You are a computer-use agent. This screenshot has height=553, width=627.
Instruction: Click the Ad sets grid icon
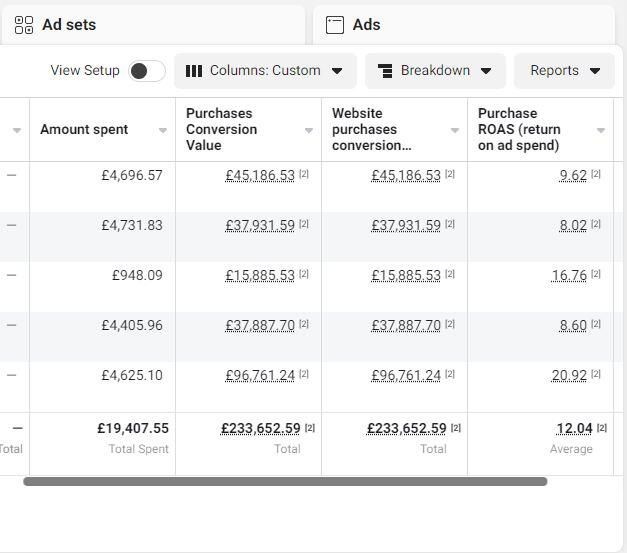click(x=24, y=25)
